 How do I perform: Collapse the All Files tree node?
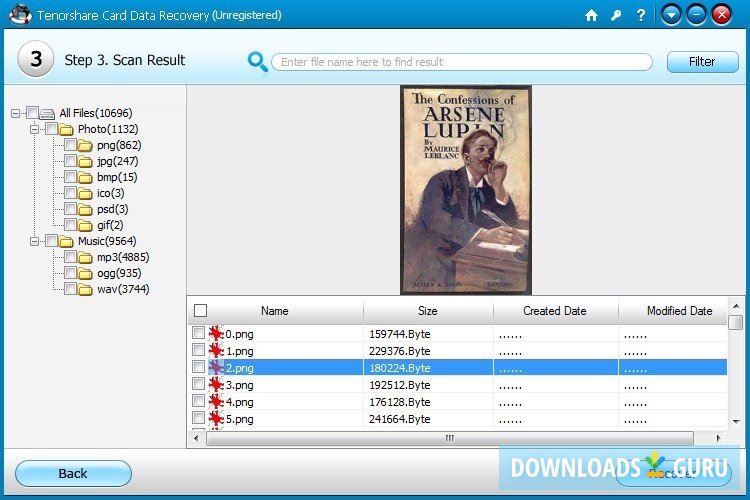pyautogui.click(x=15, y=113)
